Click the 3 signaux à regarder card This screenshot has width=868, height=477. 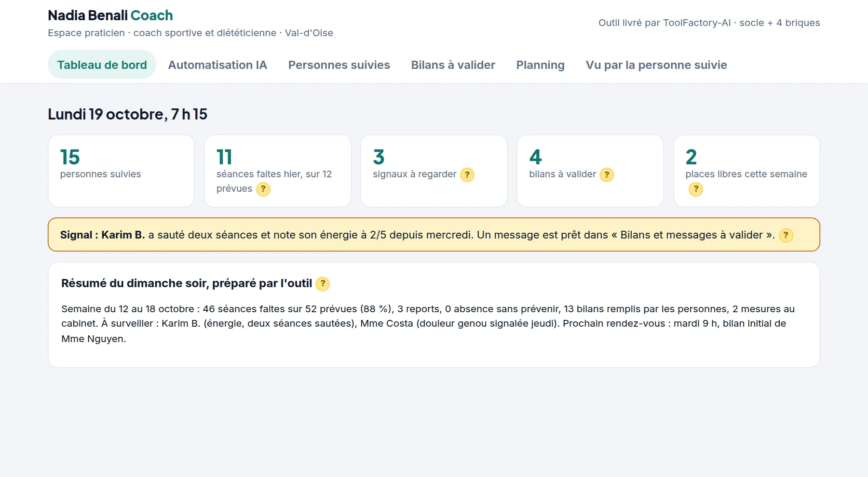click(x=434, y=171)
